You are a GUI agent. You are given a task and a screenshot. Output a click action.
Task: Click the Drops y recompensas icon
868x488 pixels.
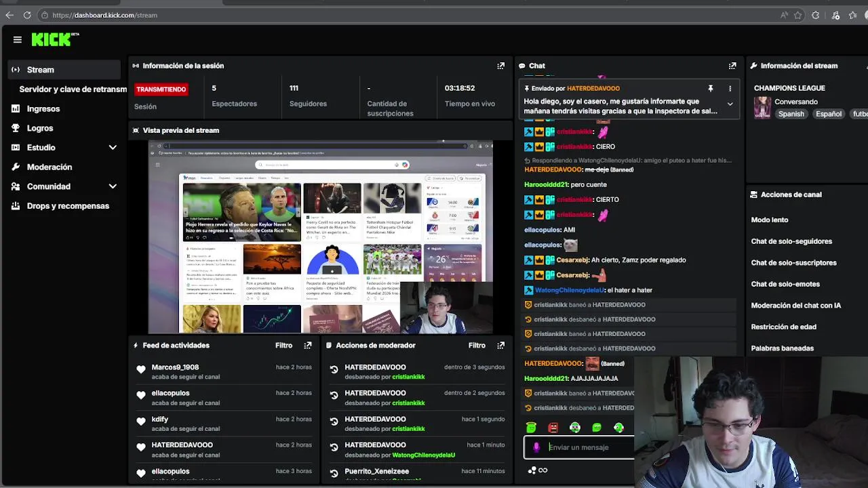coord(16,206)
